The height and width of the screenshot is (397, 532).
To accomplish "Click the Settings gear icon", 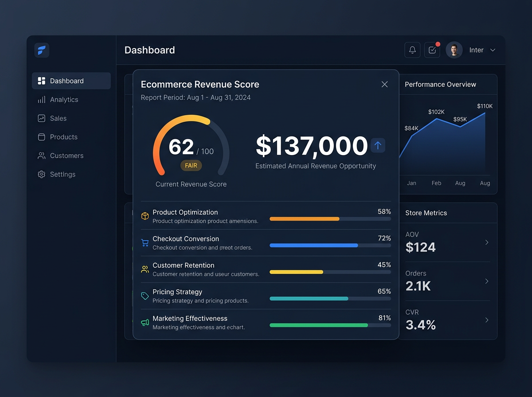I will point(42,174).
